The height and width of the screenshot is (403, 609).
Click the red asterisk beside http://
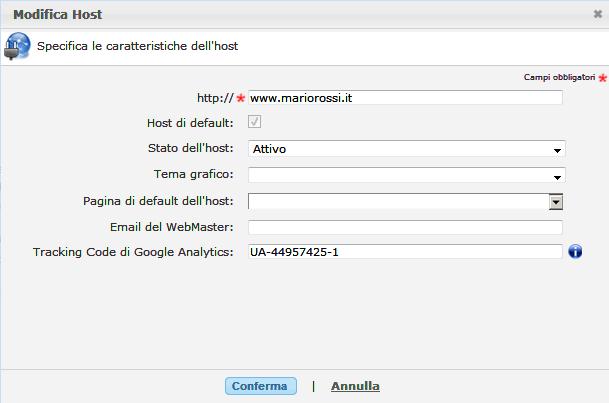tap(240, 99)
